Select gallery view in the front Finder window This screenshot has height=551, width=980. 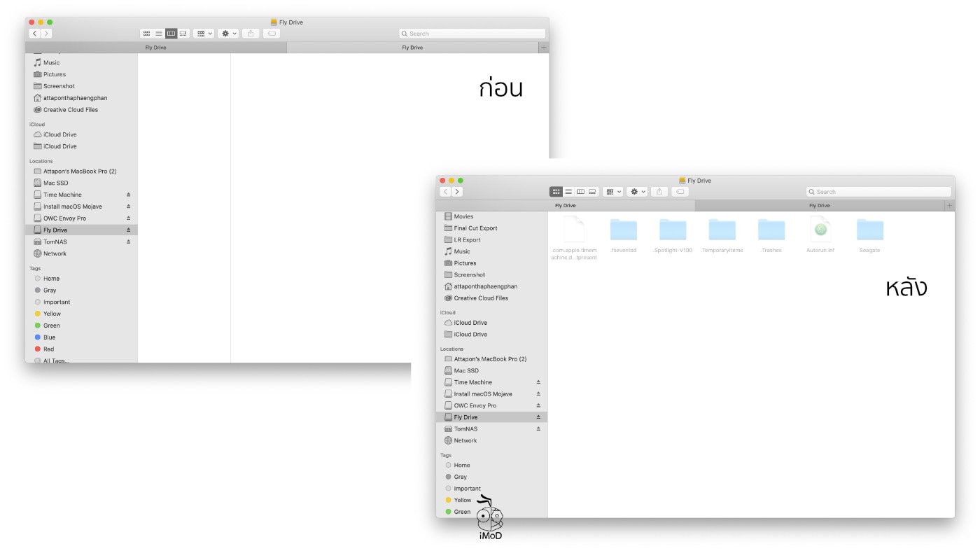pyautogui.click(x=593, y=191)
